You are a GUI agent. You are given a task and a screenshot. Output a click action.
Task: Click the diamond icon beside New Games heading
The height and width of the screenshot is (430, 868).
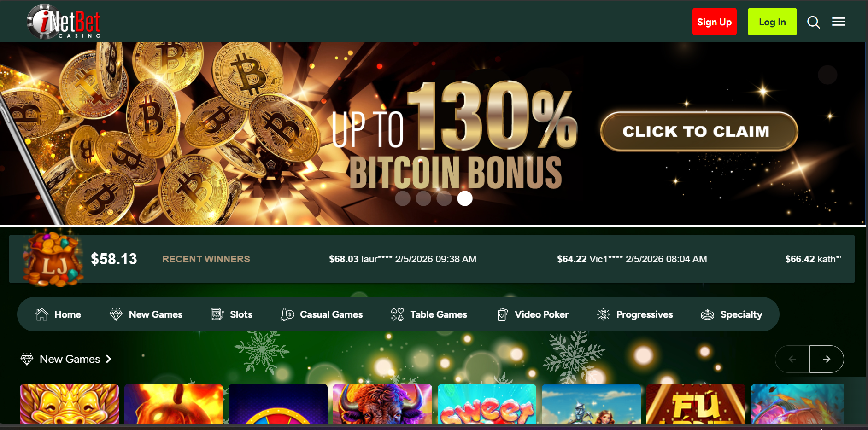pyautogui.click(x=27, y=359)
